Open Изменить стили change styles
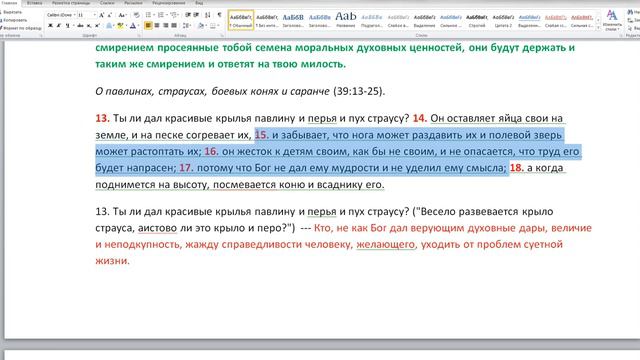640x360 pixels. coord(612,20)
